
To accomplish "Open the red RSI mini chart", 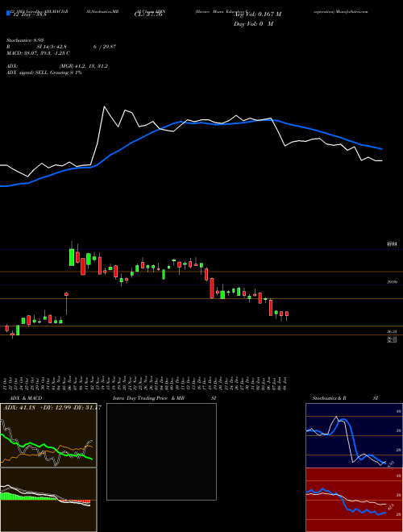I will tap(354, 500).
